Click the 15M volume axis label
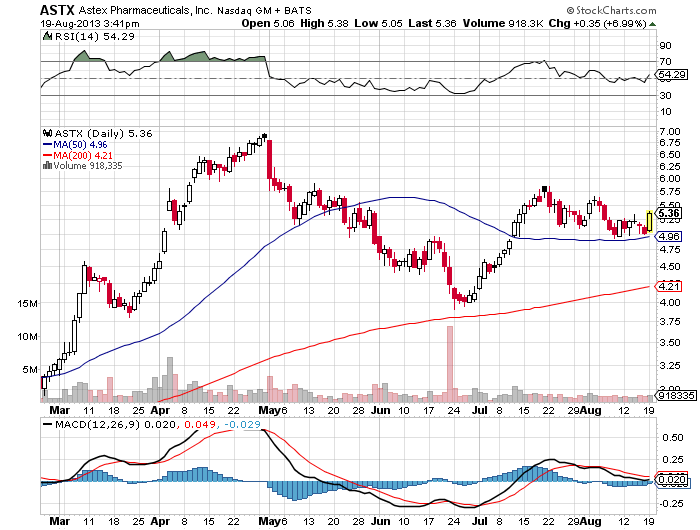 point(28,304)
